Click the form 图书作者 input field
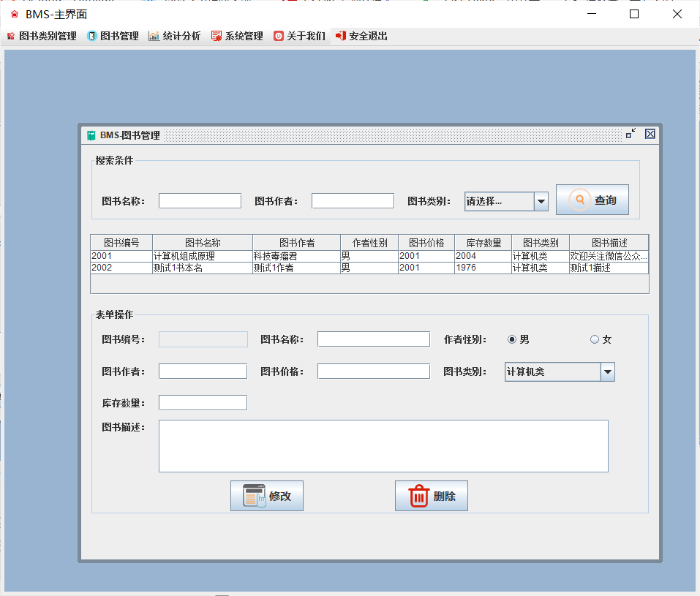This screenshot has height=596, width=700. pos(203,371)
